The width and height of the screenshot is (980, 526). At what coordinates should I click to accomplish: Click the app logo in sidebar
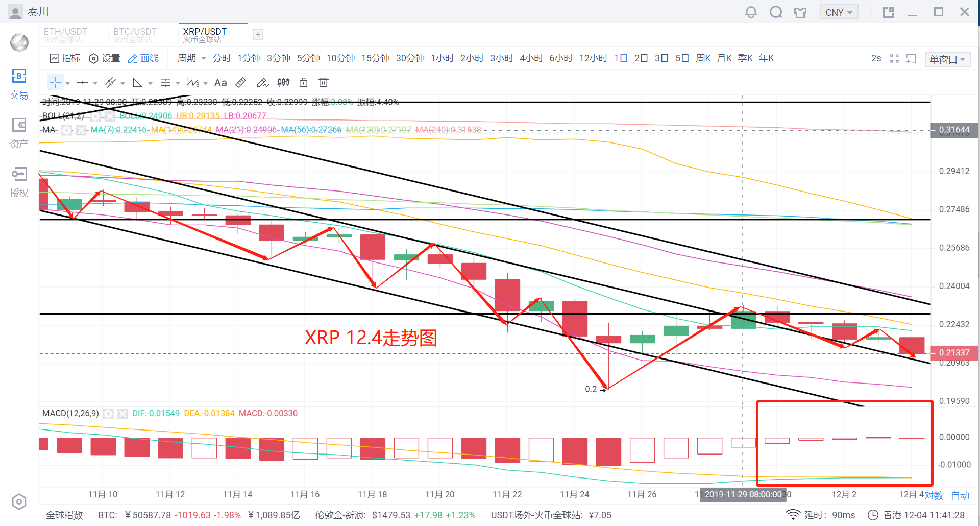[x=19, y=42]
